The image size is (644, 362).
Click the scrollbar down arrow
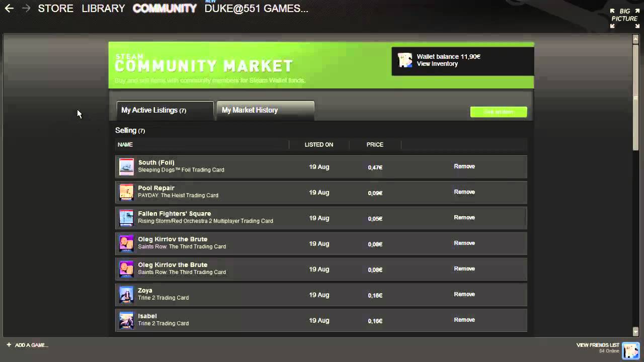pyautogui.click(x=636, y=331)
